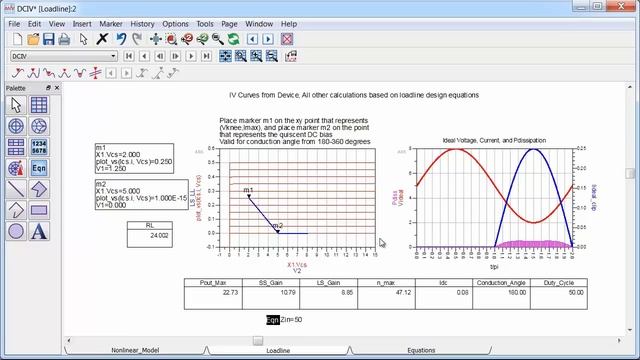Jump to last trace point button
This screenshot has height=360, width=640.
207,56
